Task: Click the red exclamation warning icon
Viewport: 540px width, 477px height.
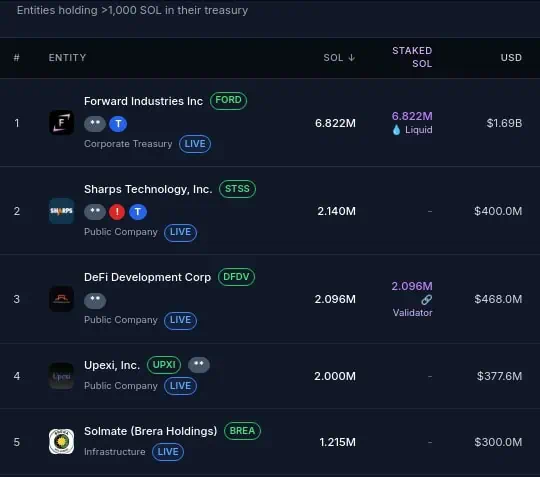Action: (x=117, y=212)
